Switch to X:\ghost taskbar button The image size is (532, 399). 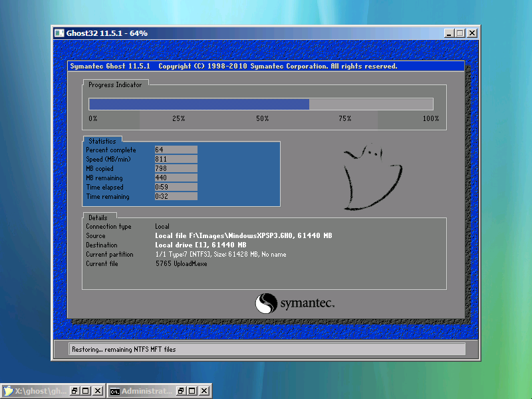[53, 391]
